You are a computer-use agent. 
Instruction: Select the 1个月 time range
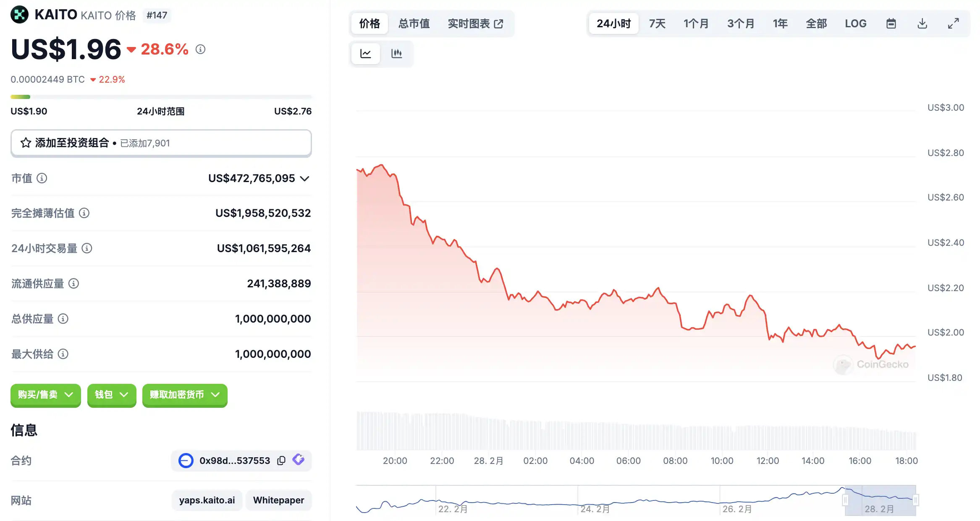coord(696,23)
